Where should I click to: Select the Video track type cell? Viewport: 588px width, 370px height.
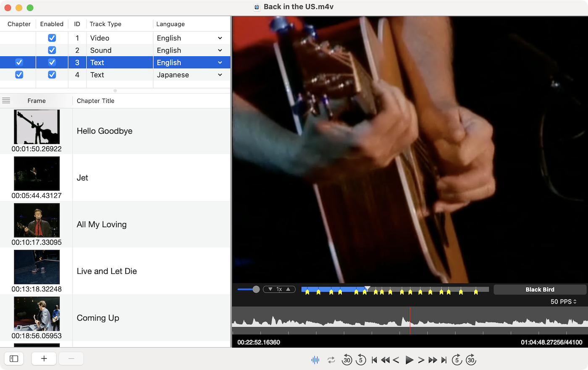pos(120,38)
